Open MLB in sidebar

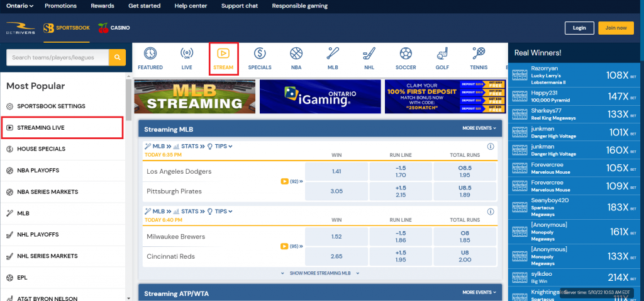click(63, 213)
